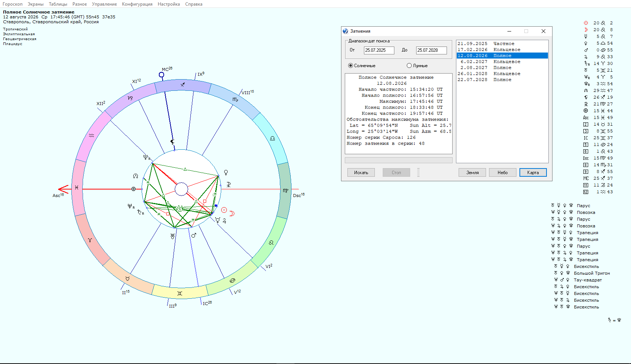Click the search progress bar in Затмения dialog
The image size is (631, 364).
coord(398,160)
